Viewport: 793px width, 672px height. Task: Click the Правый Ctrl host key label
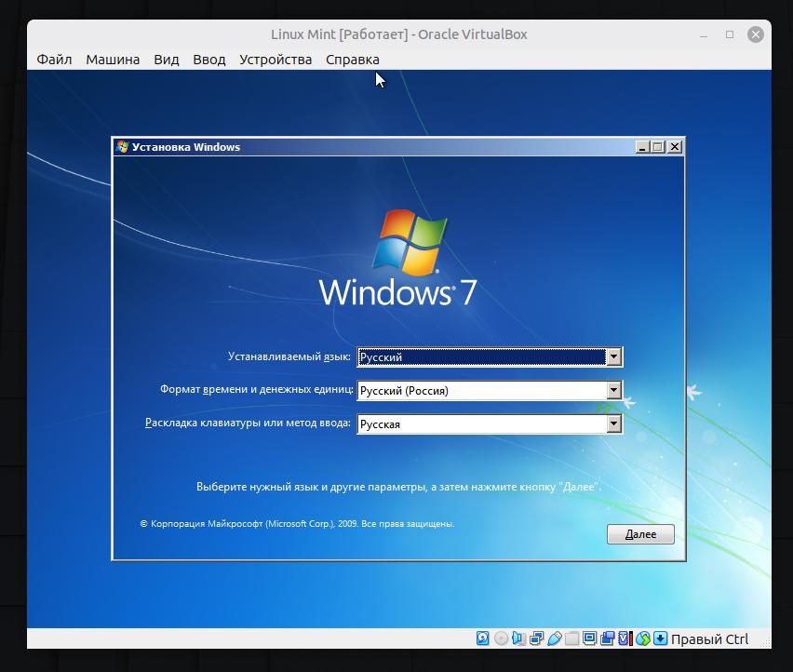pyautogui.click(x=709, y=639)
